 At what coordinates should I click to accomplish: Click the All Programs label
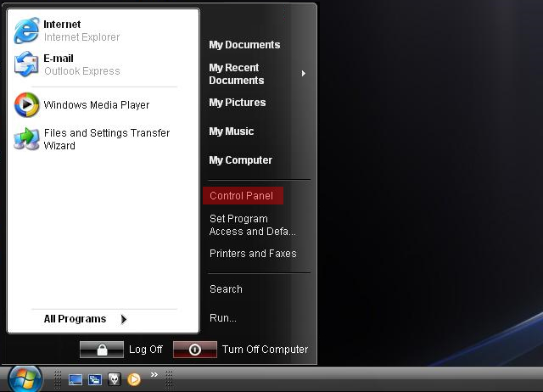pos(75,319)
